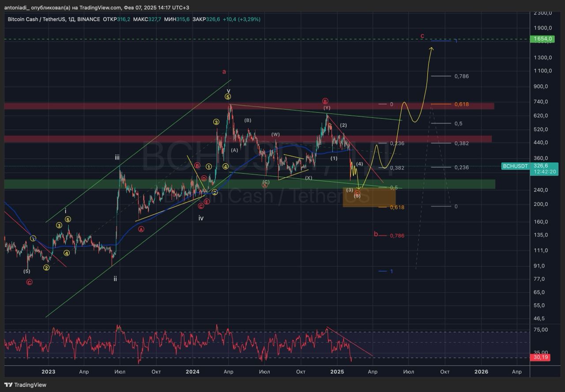Click the orange target rectangle on chart

(369, 198)
